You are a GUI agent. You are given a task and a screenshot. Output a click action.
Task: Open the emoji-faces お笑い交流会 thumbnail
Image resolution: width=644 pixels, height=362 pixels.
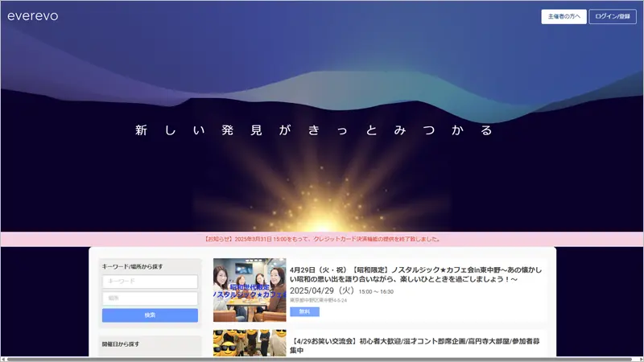249,343
